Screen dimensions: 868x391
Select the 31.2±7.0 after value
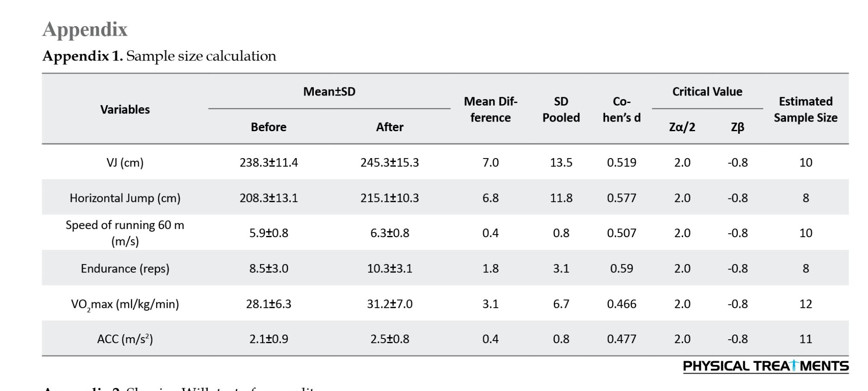390,304
